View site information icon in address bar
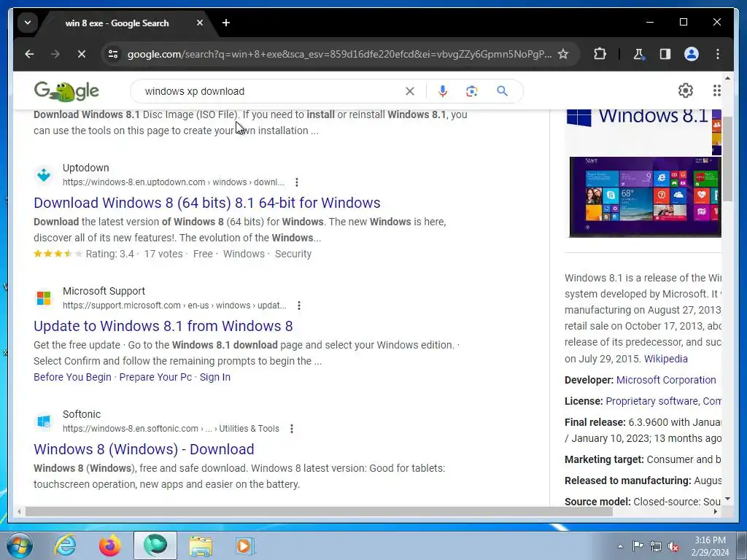 pyautogui.click(x=113, y=54)
